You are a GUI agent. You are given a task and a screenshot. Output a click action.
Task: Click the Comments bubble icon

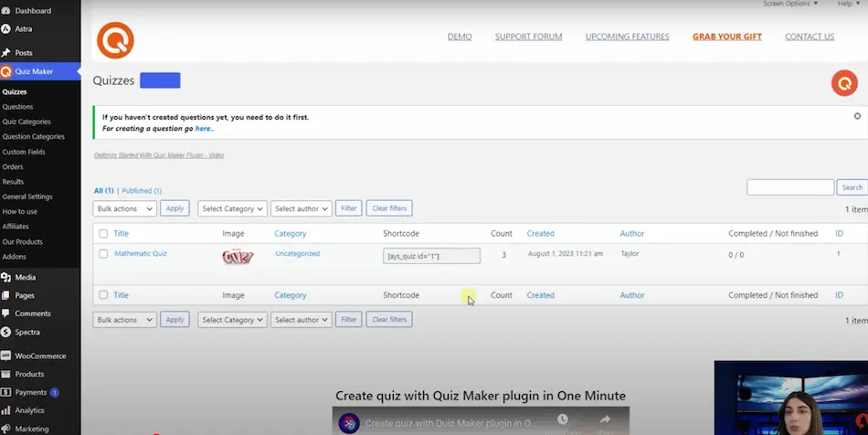5,313
